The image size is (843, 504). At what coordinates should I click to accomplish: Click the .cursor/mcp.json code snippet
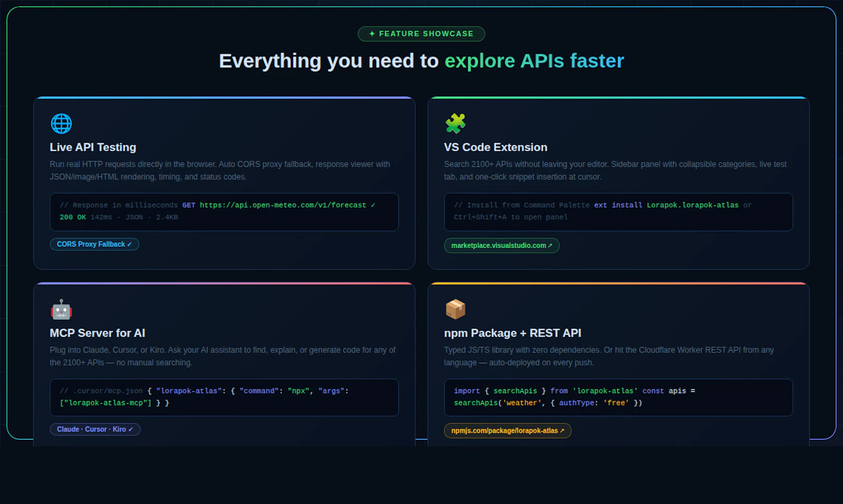click(x=224, y=398)
